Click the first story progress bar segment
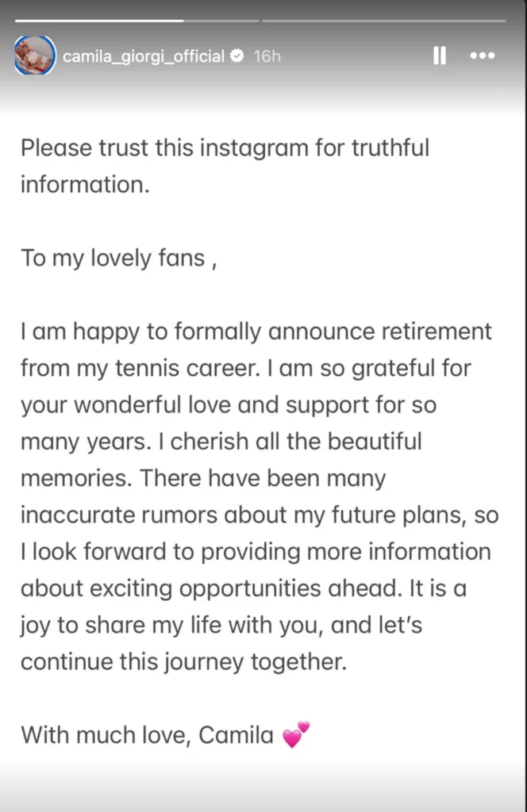527x812 pixels. (137, 21)
